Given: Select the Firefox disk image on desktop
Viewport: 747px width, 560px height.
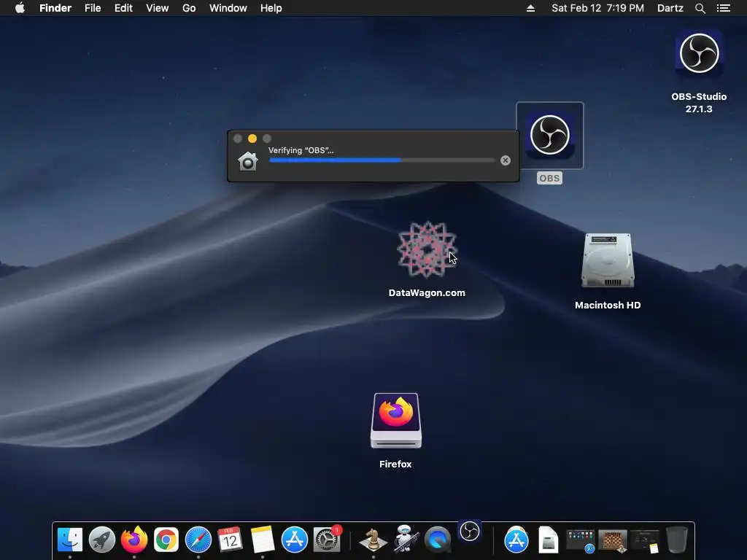Looking at the screenshot, I should click(x=396, y=421).
